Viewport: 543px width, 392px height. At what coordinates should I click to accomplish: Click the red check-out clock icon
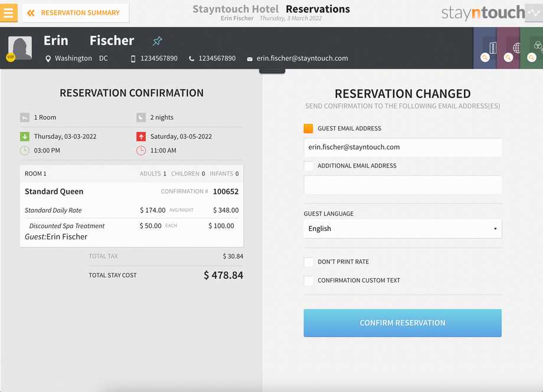click(141, 150)
